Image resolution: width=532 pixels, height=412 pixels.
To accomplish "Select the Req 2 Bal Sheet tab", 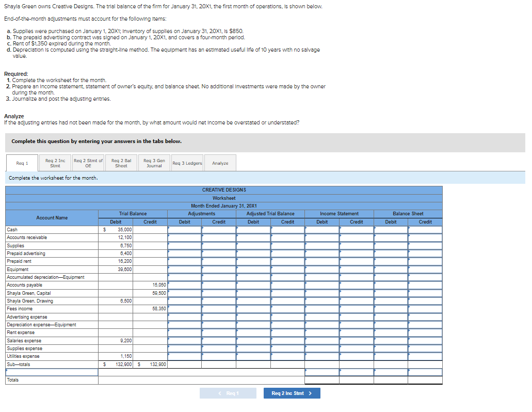I will [x=121, y=163].
